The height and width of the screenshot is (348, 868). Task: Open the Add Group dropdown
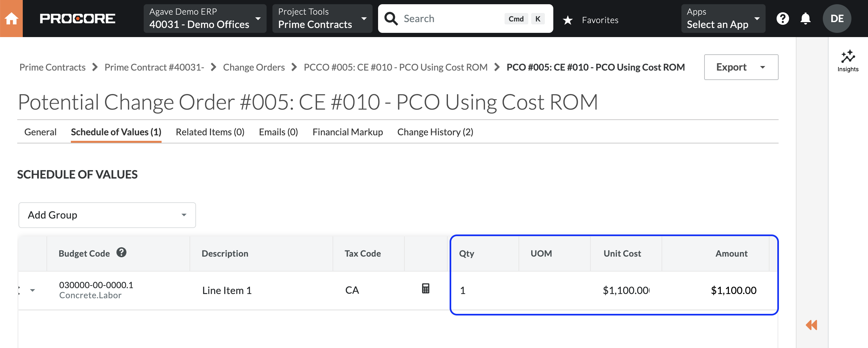(107, 215)
